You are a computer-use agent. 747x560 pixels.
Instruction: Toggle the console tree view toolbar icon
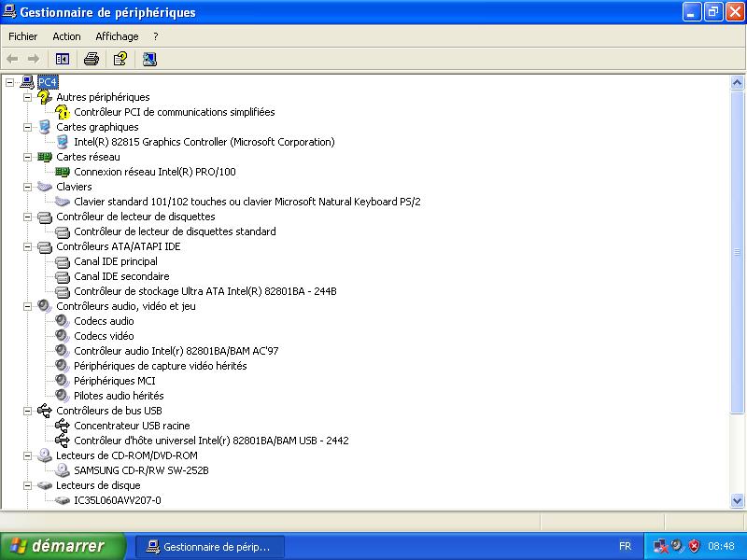tap(63, 59)
